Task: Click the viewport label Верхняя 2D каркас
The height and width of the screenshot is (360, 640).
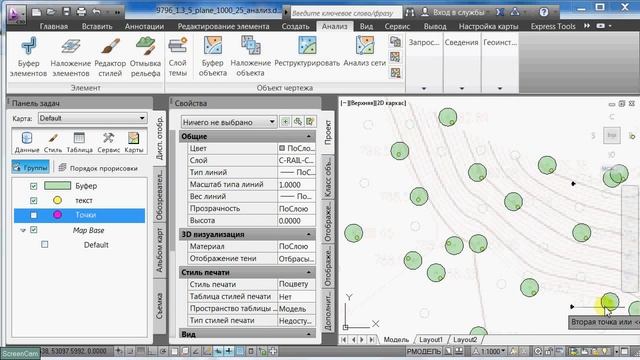Action: click(373, 103)
